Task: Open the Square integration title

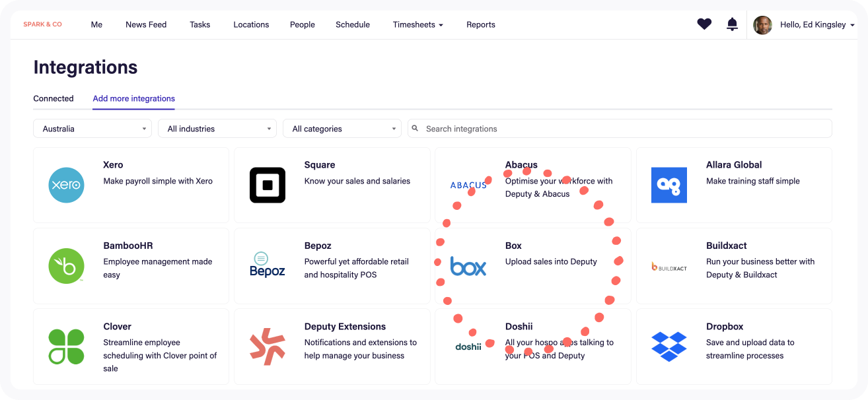Action: [320, 165]
